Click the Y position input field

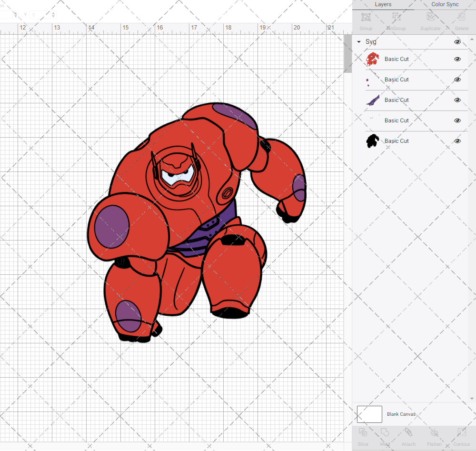click(40, 15)
